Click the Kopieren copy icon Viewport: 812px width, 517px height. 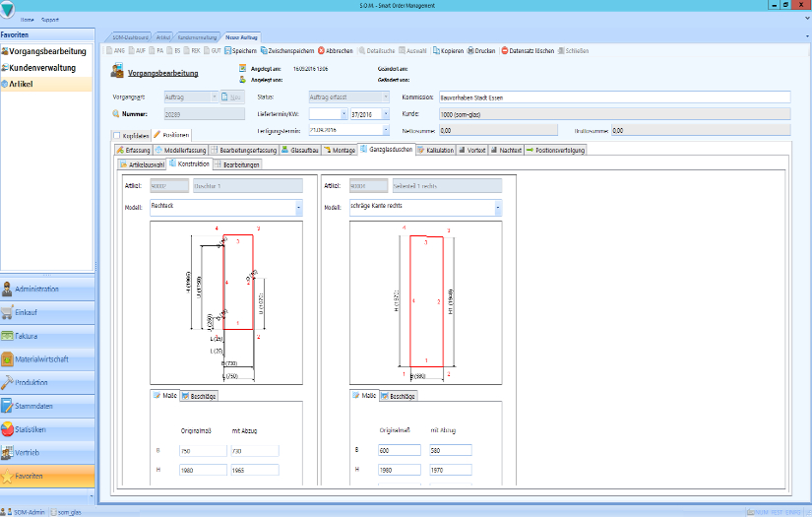point(435,50)
